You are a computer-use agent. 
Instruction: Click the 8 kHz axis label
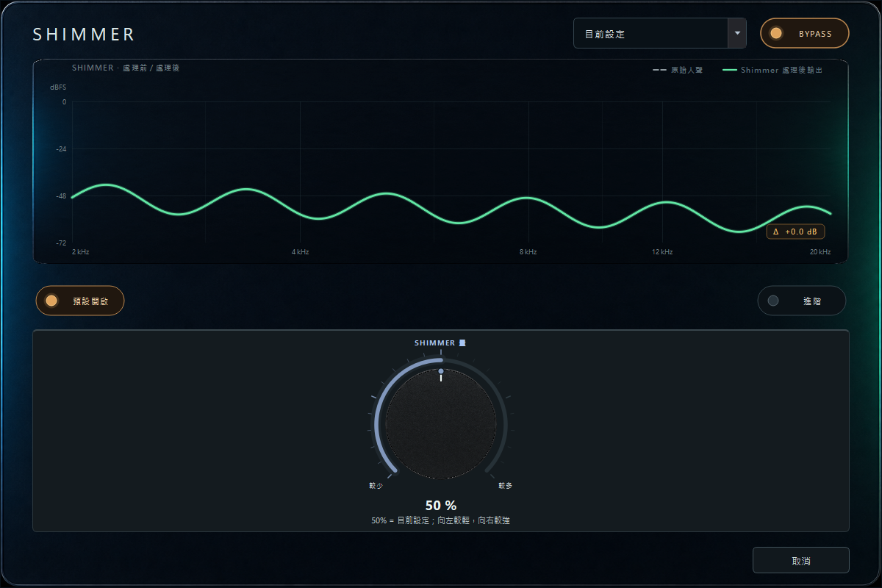(x=528, y=252)
